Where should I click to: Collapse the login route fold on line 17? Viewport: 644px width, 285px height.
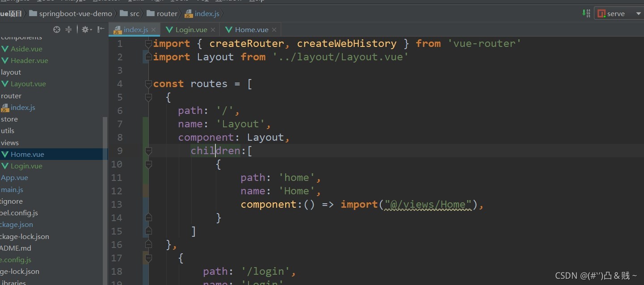[148, 258]
